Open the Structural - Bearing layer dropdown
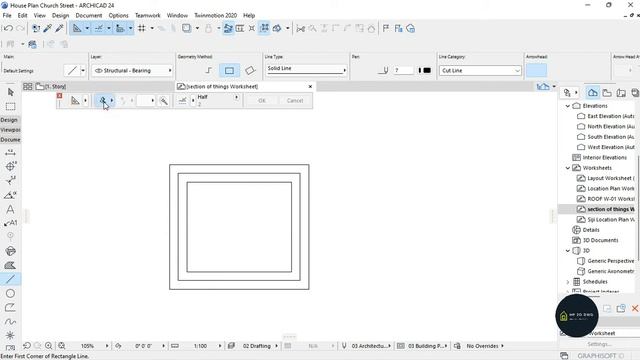This screenshot has height=360, width=640. tap(132, 71)
